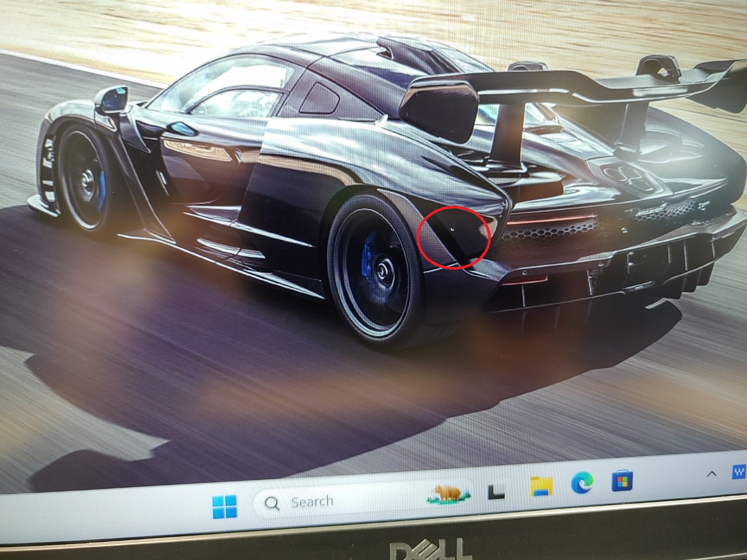Open Microsoft Store from the taskbar
This screenshot has width=747, height=560.
pyautogui.click(x=622, y=480)
